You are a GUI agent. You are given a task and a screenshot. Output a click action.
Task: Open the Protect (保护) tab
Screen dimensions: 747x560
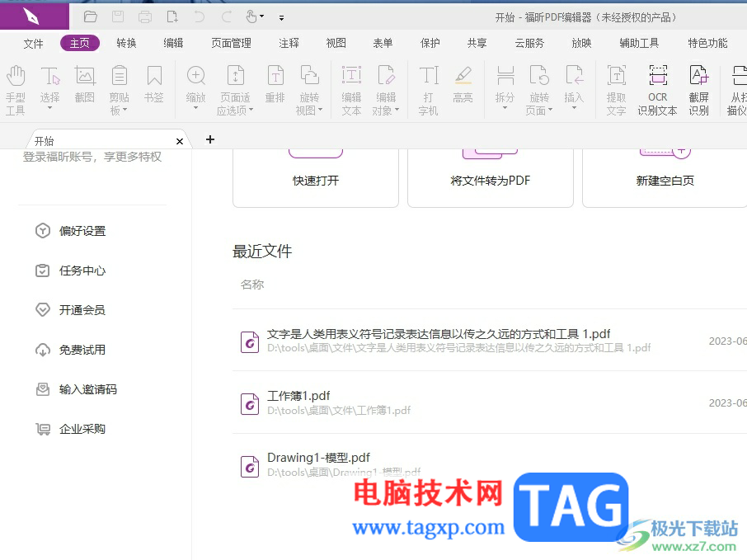click(430, 44)
